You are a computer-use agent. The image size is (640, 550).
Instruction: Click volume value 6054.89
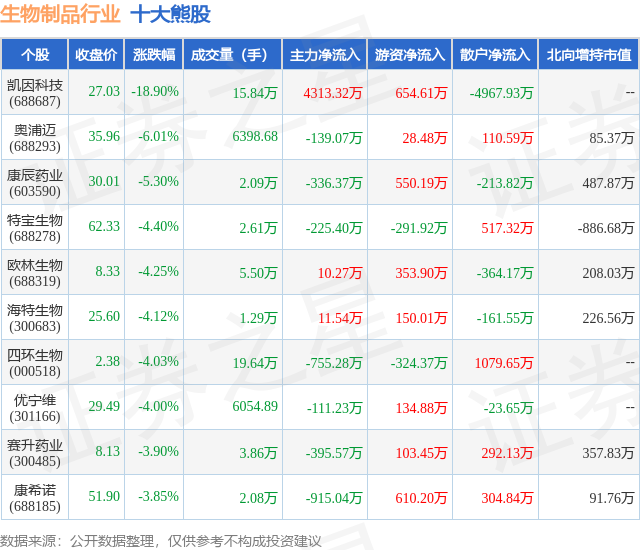pos(255,406)
